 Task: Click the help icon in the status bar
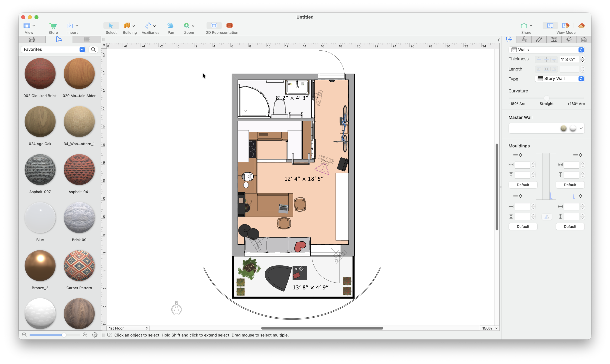pyautogui.click(x=110, y=335)
